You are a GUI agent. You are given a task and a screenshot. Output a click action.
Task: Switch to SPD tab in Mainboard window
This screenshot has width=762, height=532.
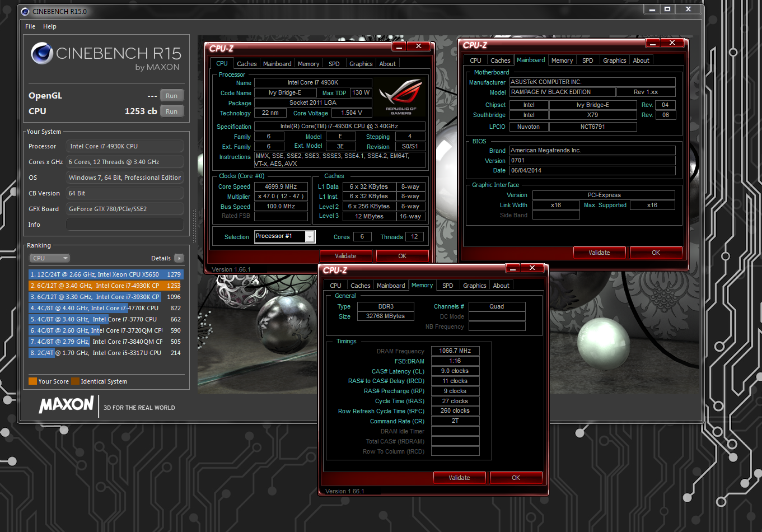pos(588,60)
